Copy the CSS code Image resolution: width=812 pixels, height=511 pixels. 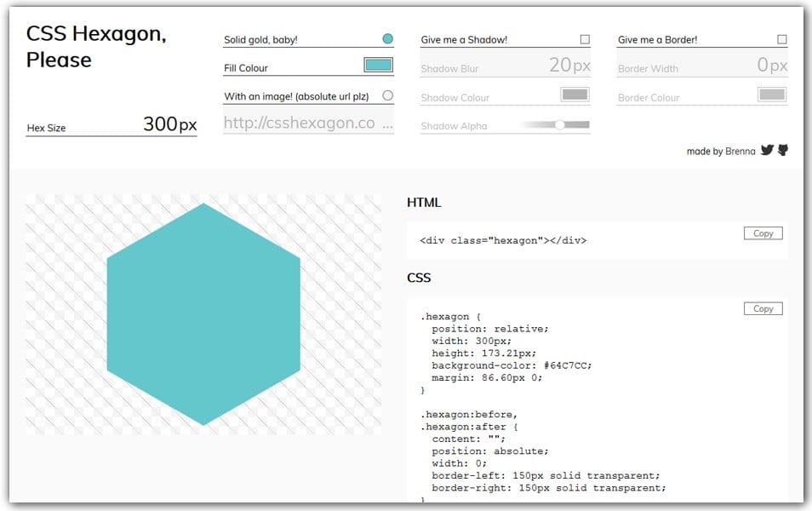point(762,308)
